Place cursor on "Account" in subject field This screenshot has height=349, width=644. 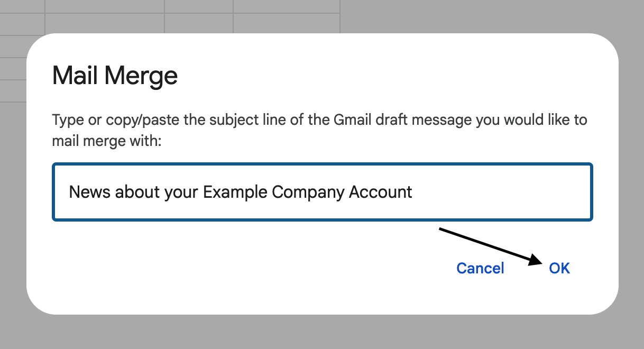pos(381,191)
